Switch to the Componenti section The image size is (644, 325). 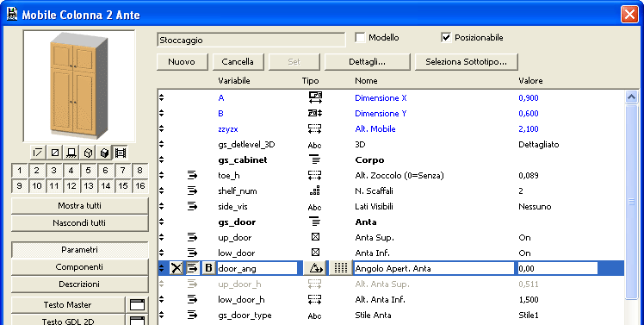[x=80, y=267]
